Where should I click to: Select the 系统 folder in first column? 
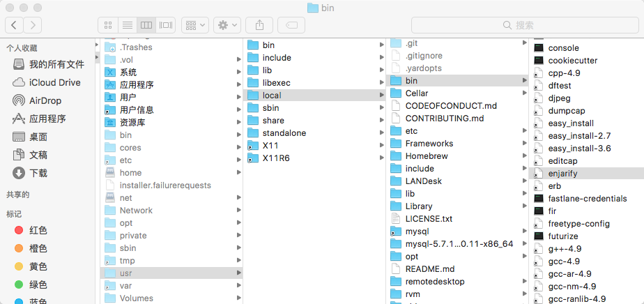click(171, 73)
